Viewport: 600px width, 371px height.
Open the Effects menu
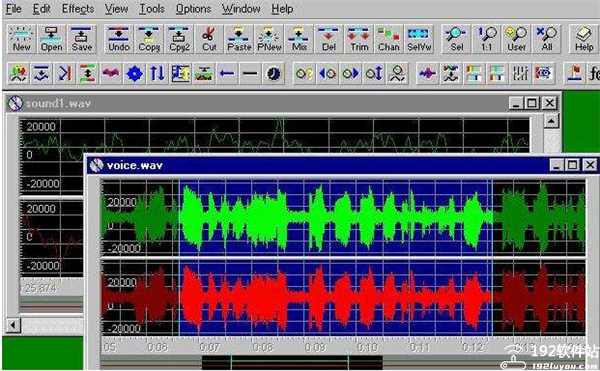[x=78, y=9]
